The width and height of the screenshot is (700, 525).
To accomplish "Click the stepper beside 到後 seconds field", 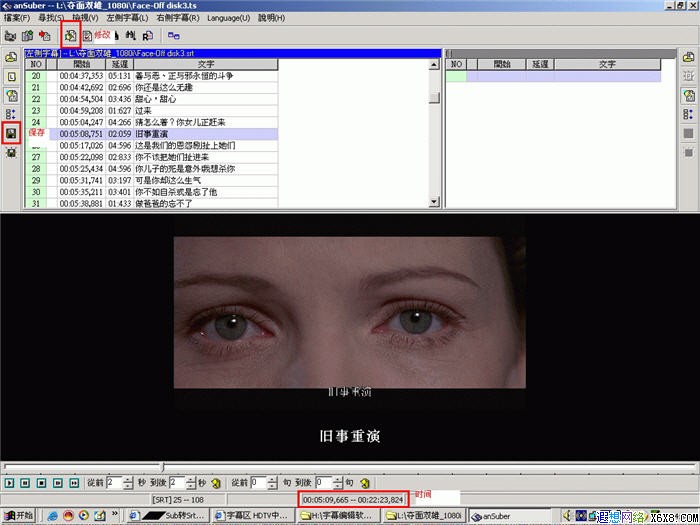I will [x=191, y=483].
